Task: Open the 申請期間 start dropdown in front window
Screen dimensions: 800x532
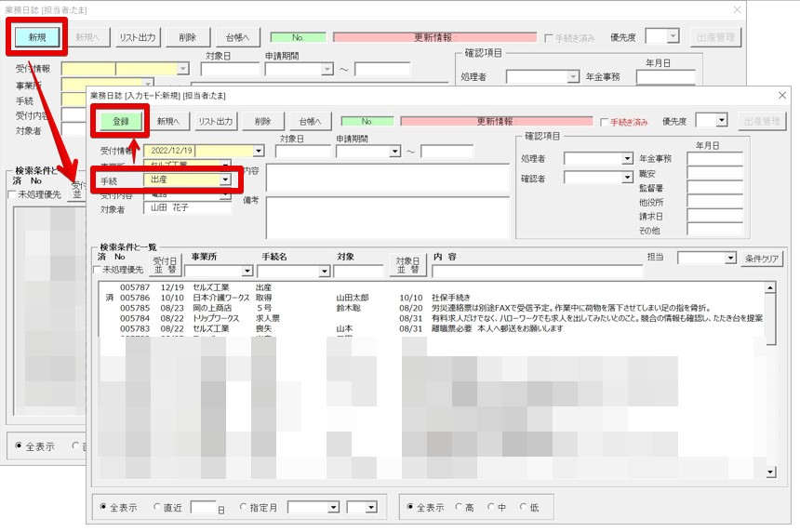Action: coord(395,152)
